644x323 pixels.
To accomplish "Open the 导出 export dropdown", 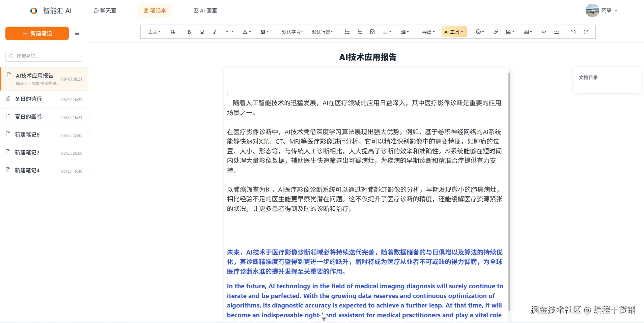I will point(428,32).
